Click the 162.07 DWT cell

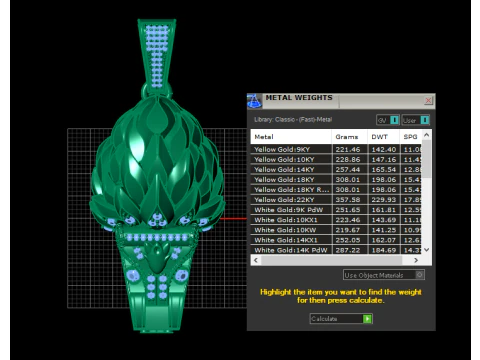click(x=384, y=240)
